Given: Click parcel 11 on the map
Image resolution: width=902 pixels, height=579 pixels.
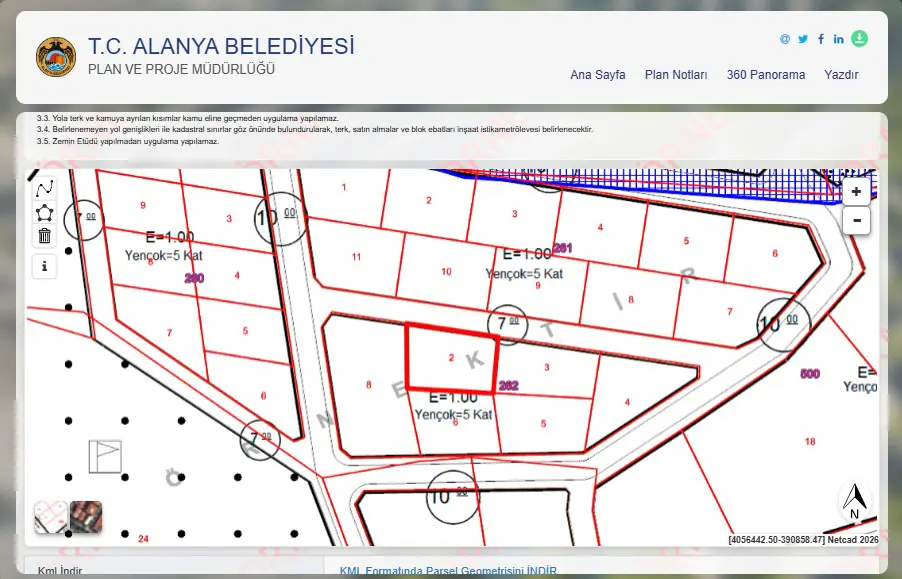Looking at the screenshot, I should [357, 257].
